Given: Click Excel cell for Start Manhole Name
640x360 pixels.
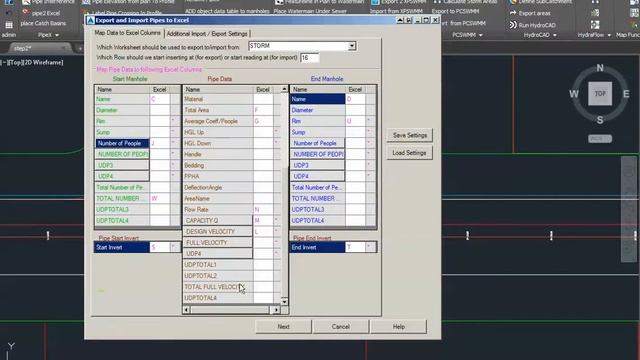Looking at the screenshot, I should 160,99.
